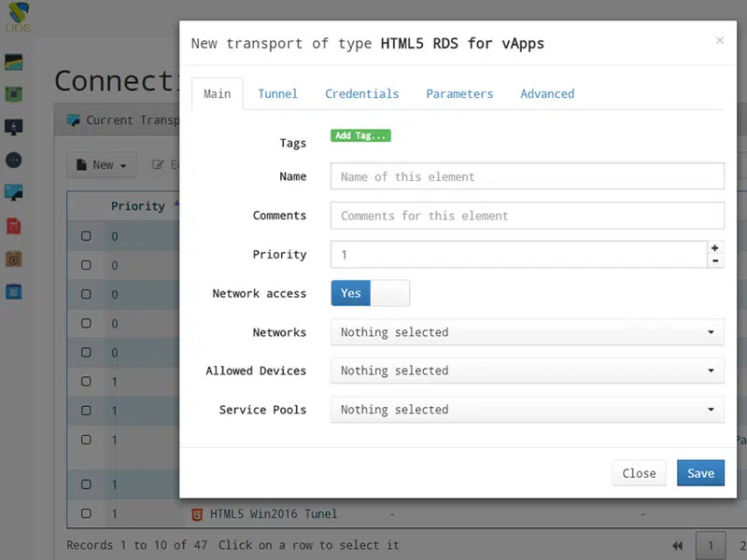Open the monitor with lock sidebar icon
Viewport: 747px width, 560px height.
[x=13, y=127]
